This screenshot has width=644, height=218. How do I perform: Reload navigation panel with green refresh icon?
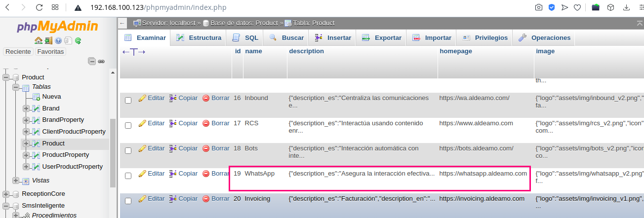coord(78,40)
